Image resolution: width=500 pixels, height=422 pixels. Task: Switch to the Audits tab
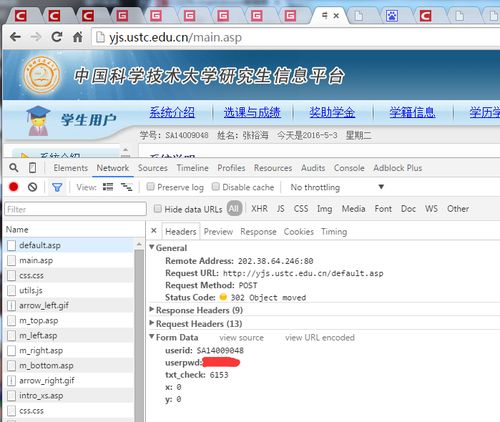(313, 168)
